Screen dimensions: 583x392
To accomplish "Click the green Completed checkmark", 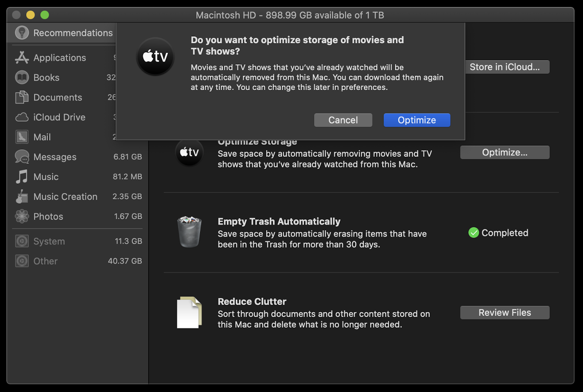I will (473, 232).
